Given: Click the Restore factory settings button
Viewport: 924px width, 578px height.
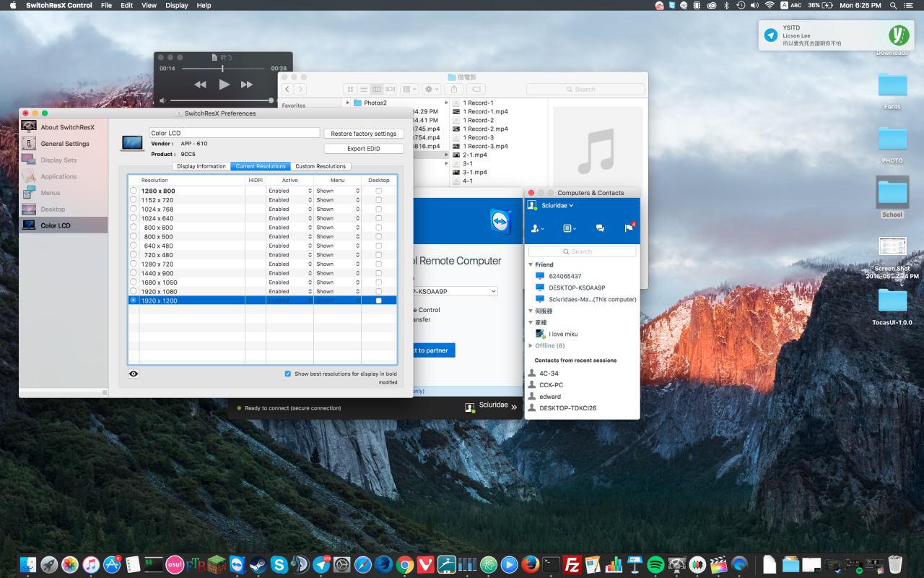Looking at the screenshot, I should pos(363,134).
